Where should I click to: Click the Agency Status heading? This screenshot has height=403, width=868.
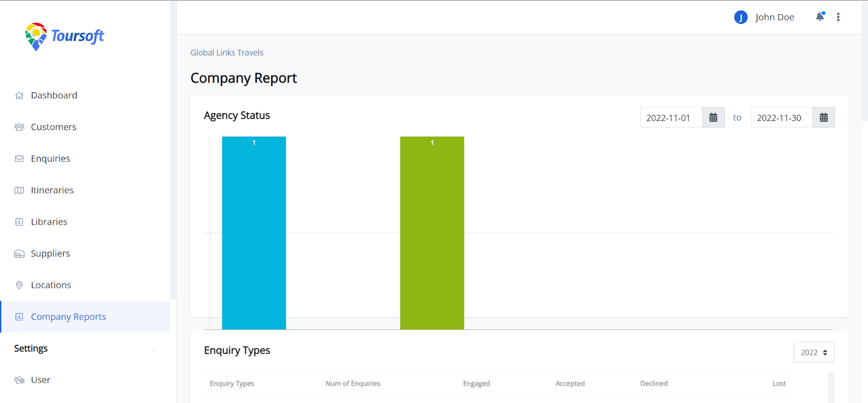237,116
